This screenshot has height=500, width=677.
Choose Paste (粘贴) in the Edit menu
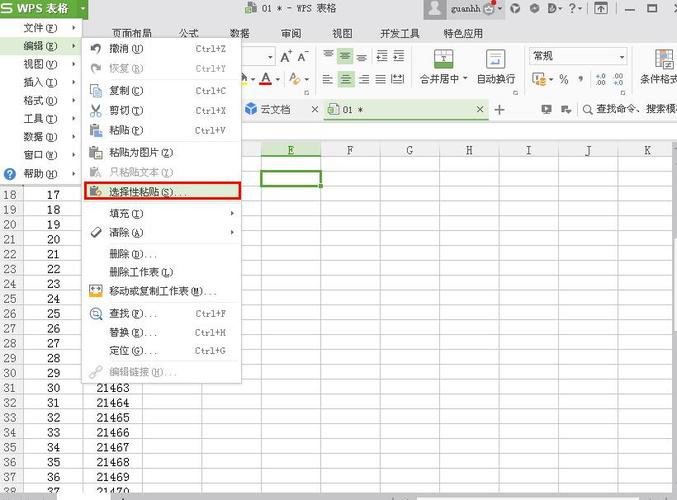[161, 130]
